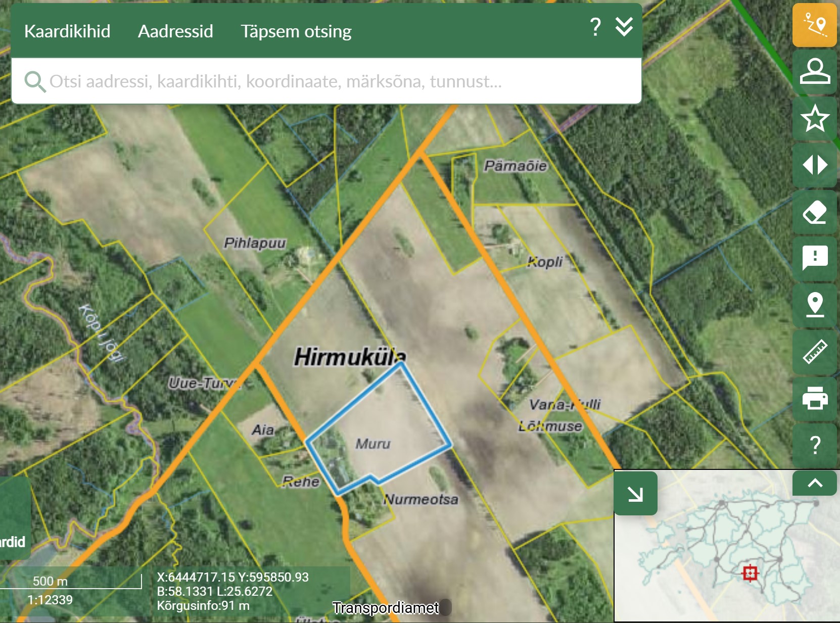840x623 pixels.
Task: Select the eraser tool to clear drawings
Action: [x=814, y=212]
